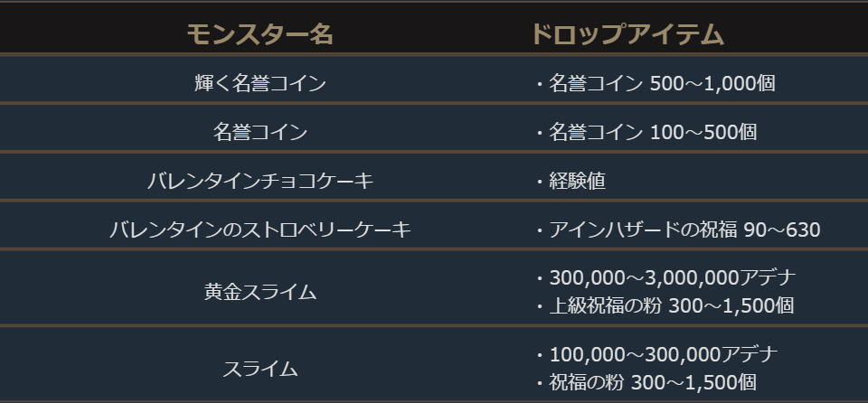This screenshot has width=868, height=403.
Task: Click the モンスター名 column header
Action: [259, 34]
